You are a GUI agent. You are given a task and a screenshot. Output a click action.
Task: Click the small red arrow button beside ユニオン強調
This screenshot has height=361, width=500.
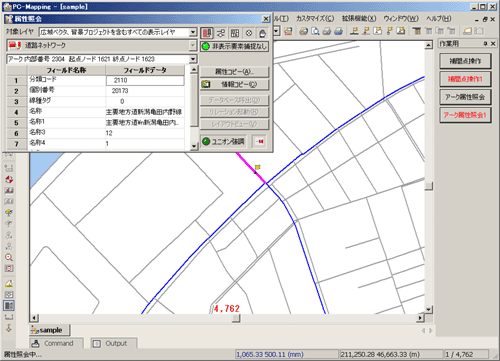259,141
